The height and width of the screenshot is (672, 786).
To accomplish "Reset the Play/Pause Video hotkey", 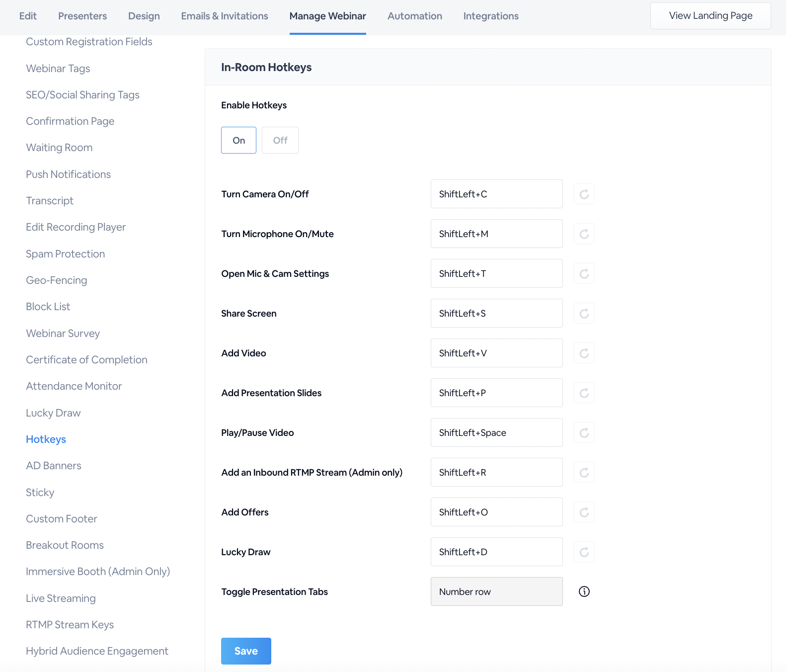I will 584,432.
